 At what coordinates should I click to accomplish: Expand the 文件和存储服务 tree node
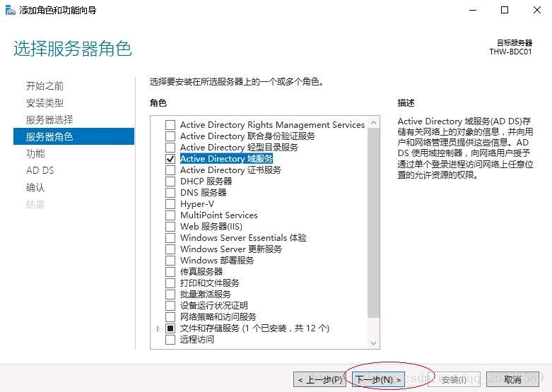[x=158, y=328]
